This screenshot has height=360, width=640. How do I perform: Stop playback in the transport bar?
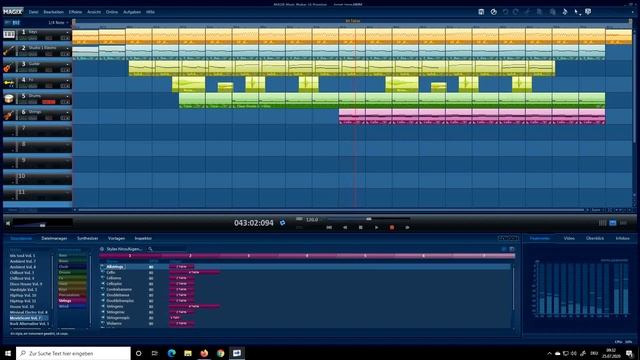coord(360,227)
